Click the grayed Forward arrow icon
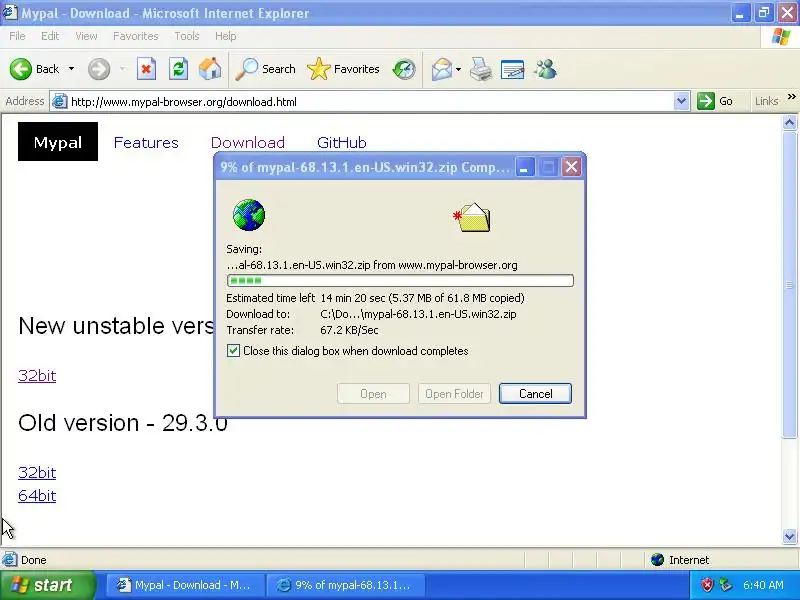Screen dimensions: 800x600 (x=98, y=69)
